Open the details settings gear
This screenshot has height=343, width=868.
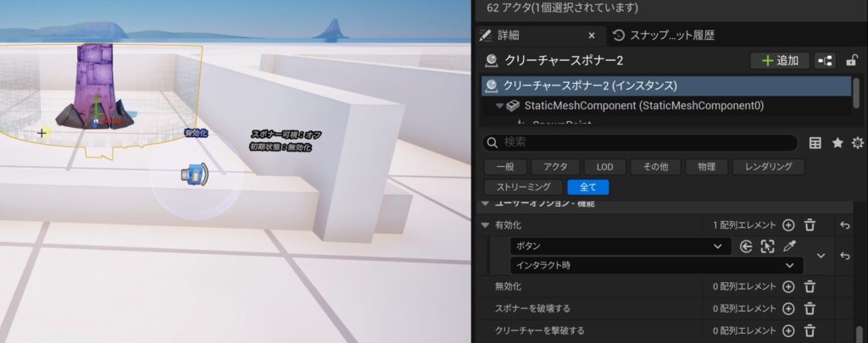(x=857, y=142)
